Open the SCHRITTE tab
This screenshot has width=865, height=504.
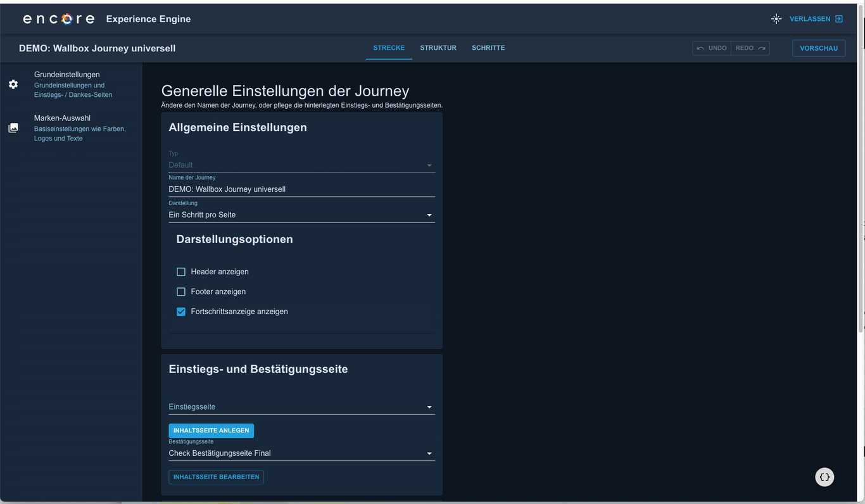tap(488, 47)
